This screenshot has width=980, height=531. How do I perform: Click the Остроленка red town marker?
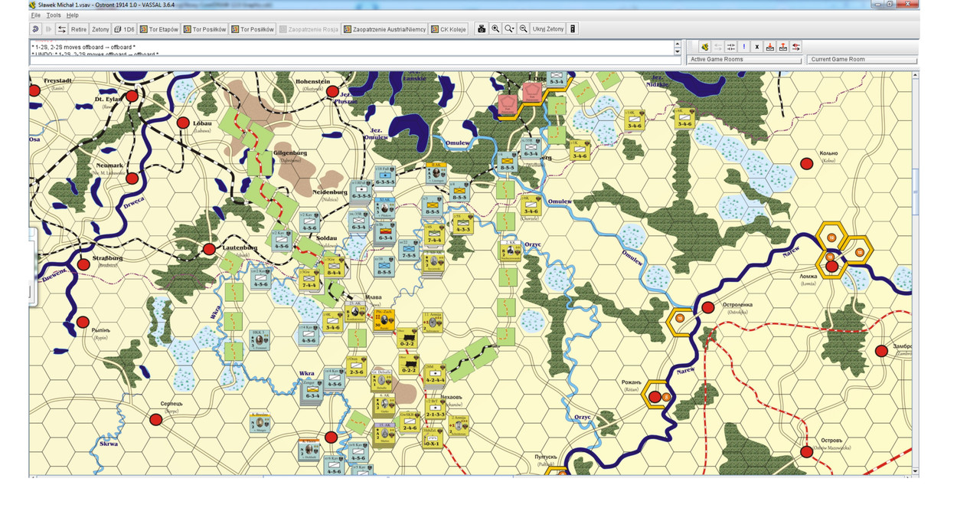tap(708, 307)
